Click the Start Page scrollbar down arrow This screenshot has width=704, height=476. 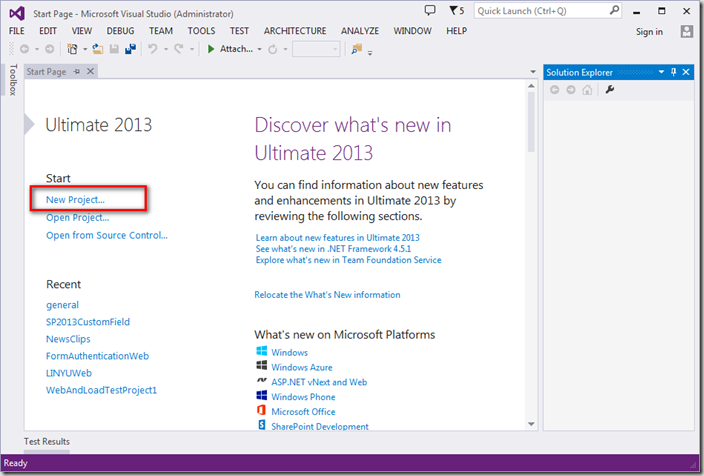click(x=531, y=424)
